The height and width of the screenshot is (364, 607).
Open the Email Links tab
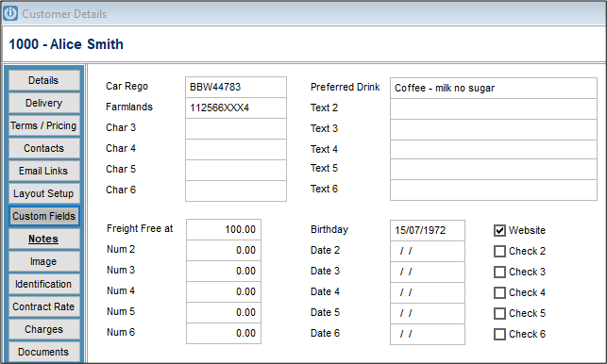pyautogui.click(x=43, y=171)
